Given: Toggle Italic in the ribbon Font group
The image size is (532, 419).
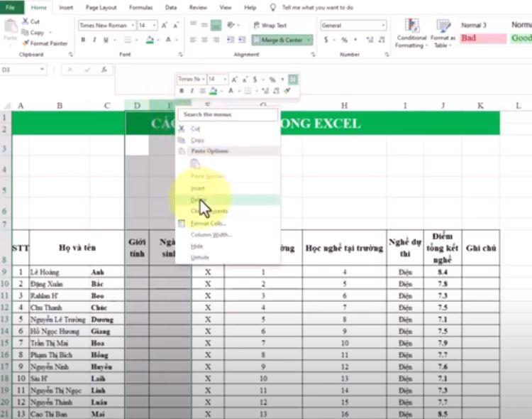Looking at the screenshot, I should (x=94, y=40).
